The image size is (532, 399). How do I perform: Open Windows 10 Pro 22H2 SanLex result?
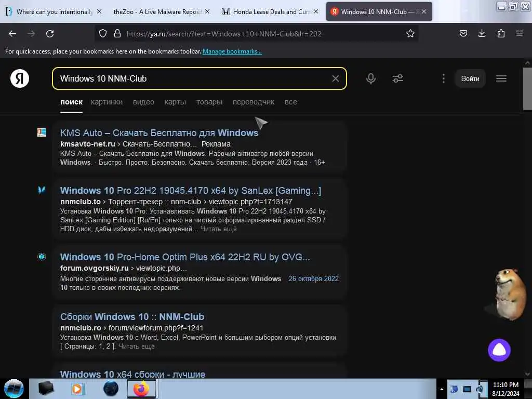point(190,190)
